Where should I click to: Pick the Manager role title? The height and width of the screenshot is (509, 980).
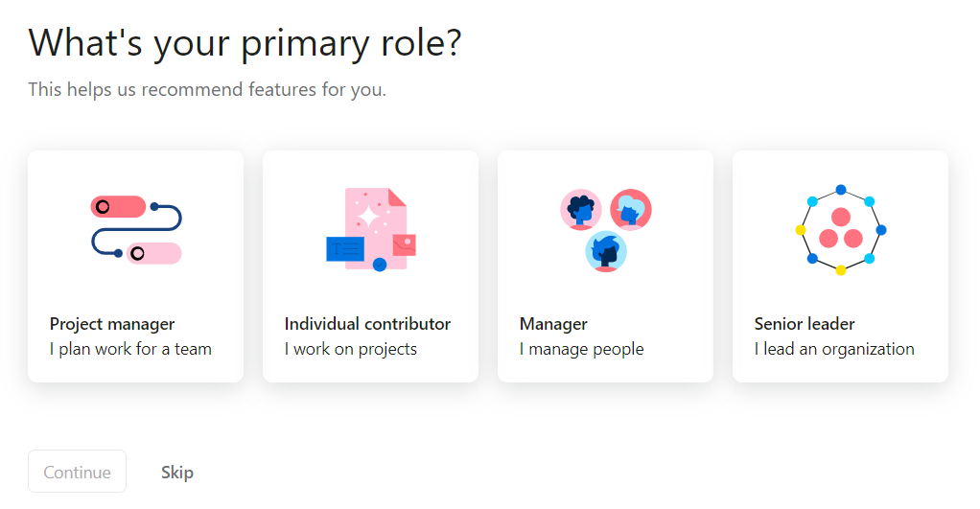click(x=553, y=324)
